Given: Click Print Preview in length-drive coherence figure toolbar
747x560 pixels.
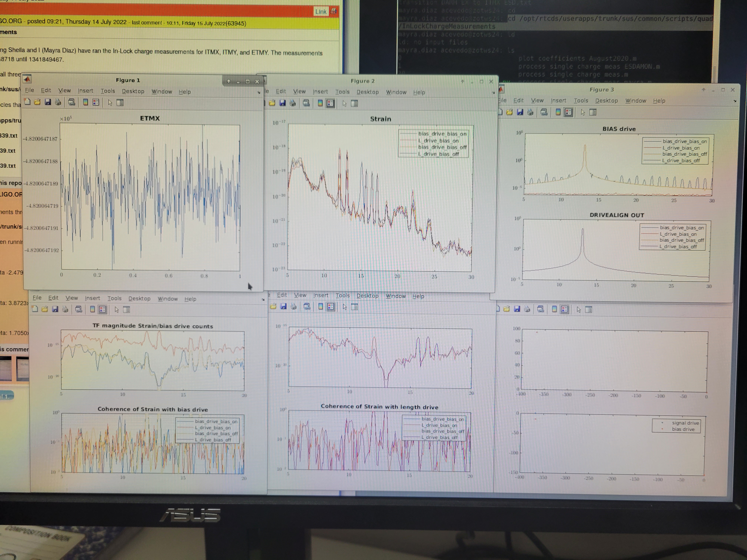Looking at the screenshot, I should point(307,306).
